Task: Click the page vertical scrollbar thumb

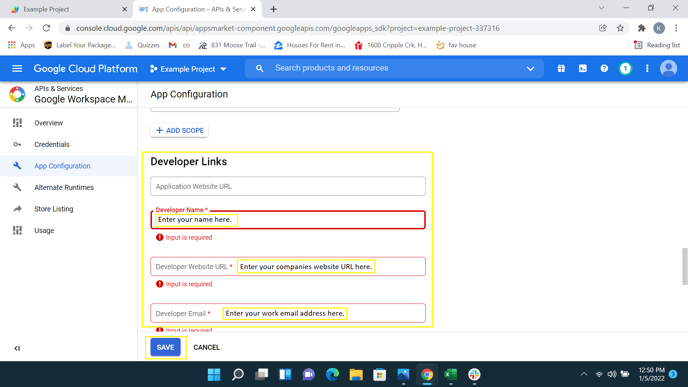Action: (684, 266)
